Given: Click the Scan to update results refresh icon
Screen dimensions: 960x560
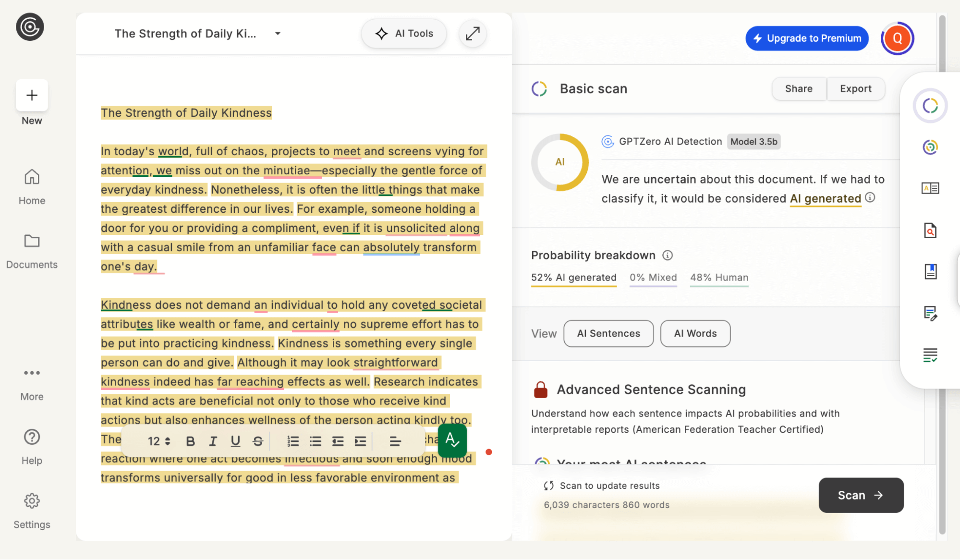Looking at the screenshot, I should pos(549,486).
